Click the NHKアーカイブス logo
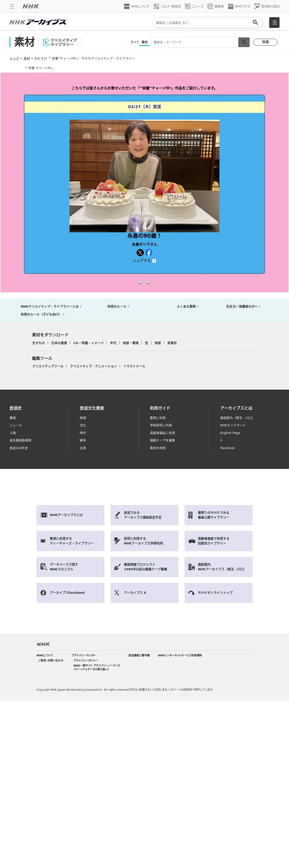This screenshot has width=289, height=868. tap(38, 22)
